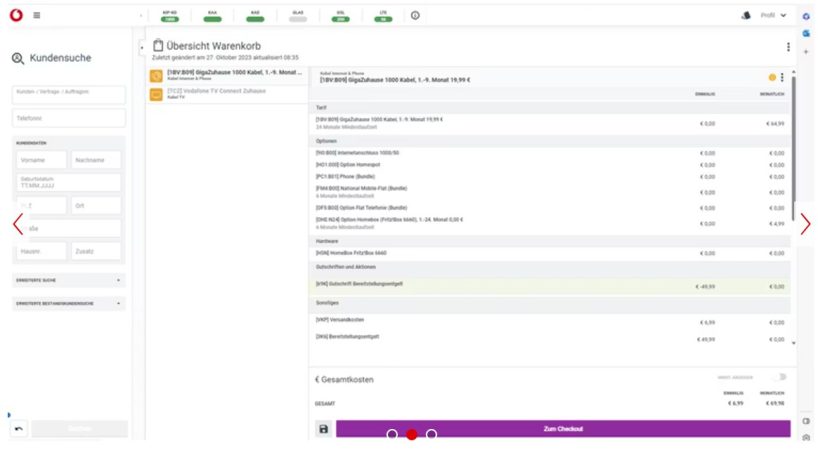This screenshot has width=818, height=455.
Task: Select the third carousel dot indicator
Action: click(x=431, y=434)
